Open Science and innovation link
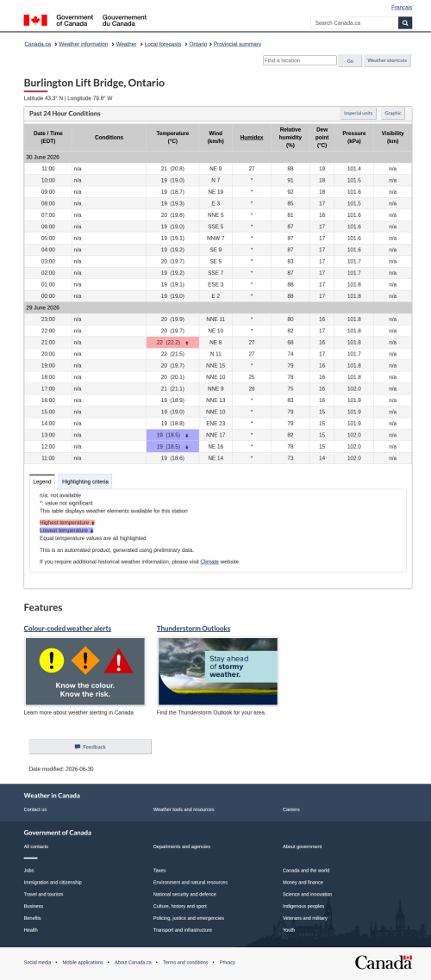The width and height of the screenshot is (431, 980). click(307, 895)
